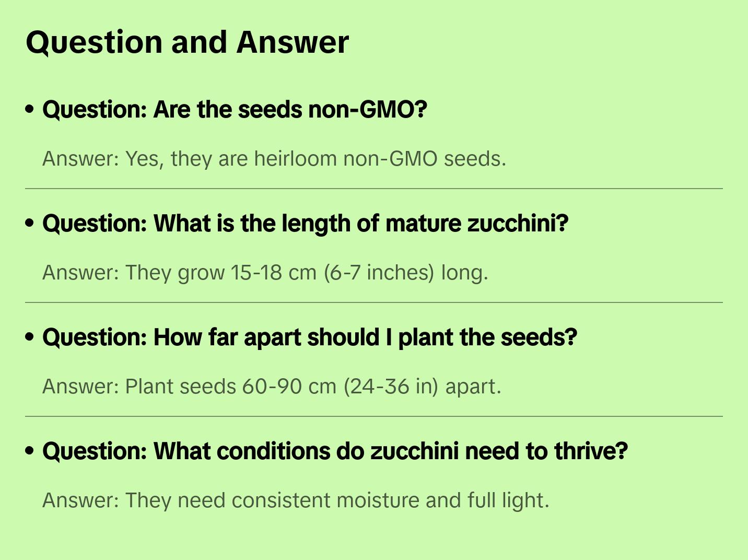Image resolution: width=748 pixels, height=560 pixels.
Task: Click the bullet beside the zucchini length question
Action: [30, 224]
